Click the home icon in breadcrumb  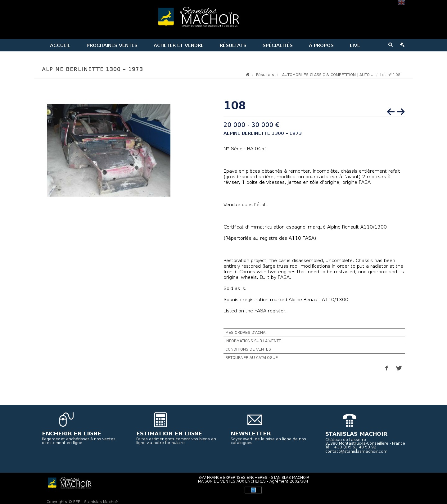(247, 75)
